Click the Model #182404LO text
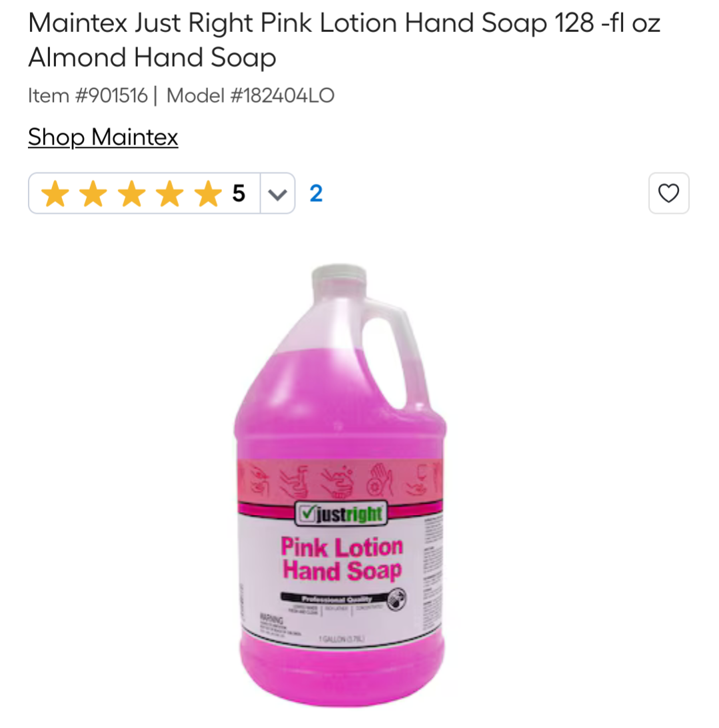 coord(251,96)
